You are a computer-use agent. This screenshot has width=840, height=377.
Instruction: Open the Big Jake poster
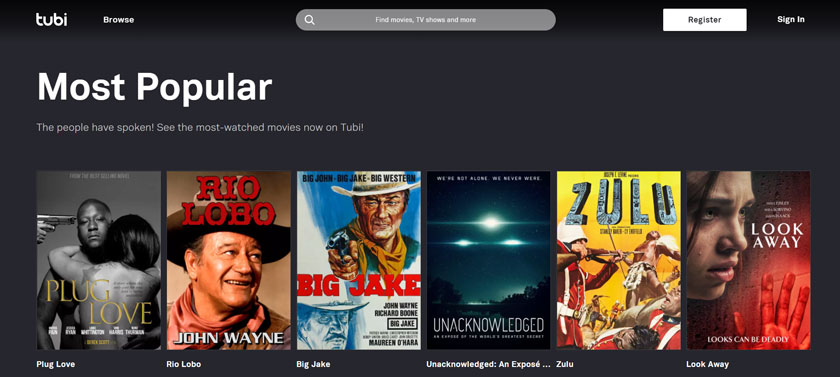pos(359,260)
